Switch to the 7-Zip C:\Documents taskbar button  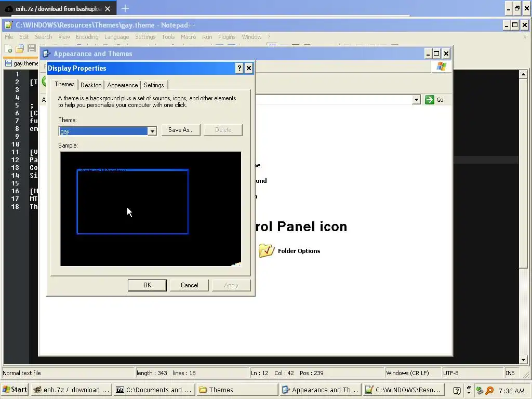pos(155,390)
